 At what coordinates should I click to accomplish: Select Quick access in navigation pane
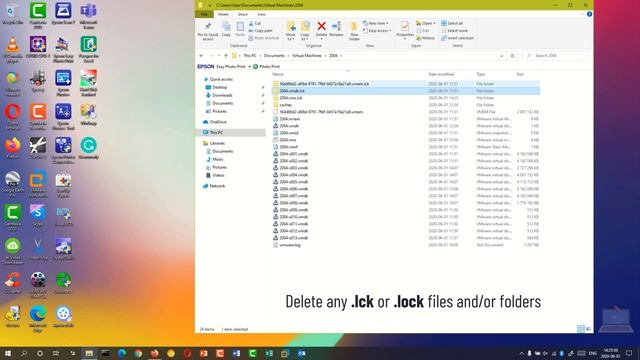[221, 79]
